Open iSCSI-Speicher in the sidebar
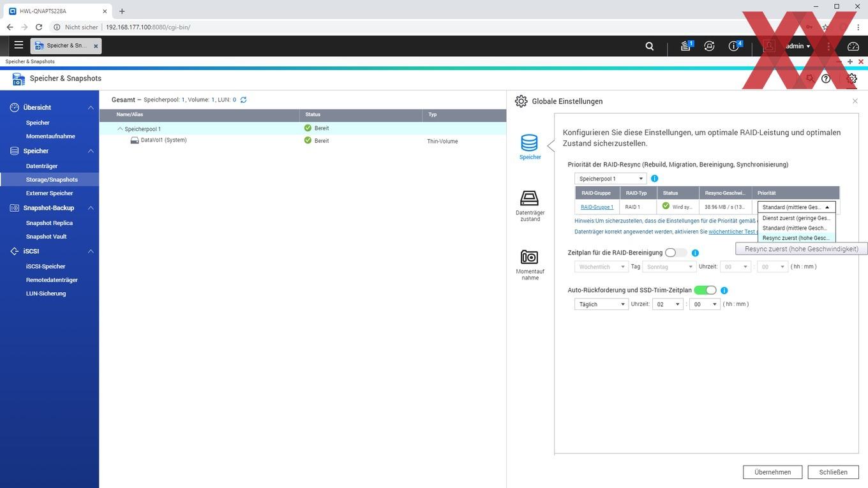 click(x=45, y=267)
